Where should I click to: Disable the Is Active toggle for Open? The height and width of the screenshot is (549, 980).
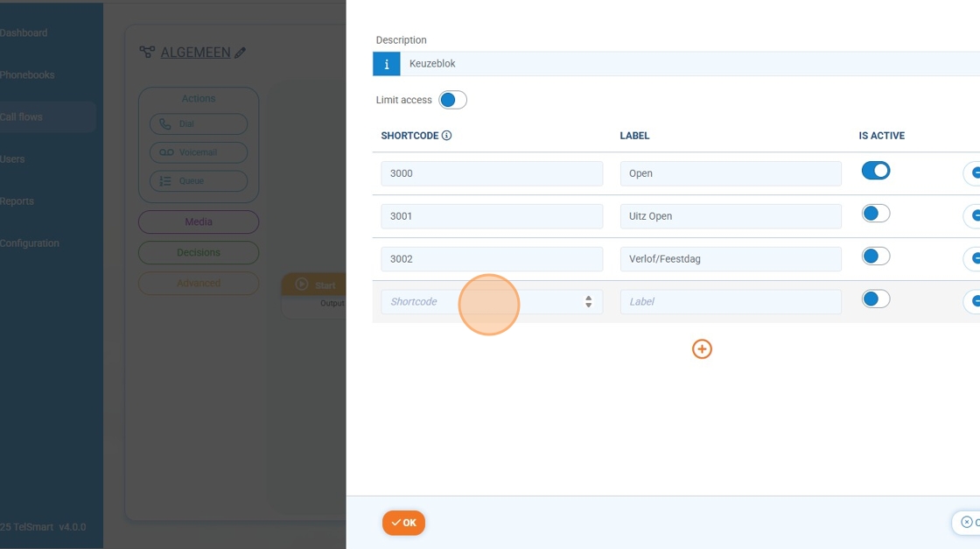click(875, 171)
